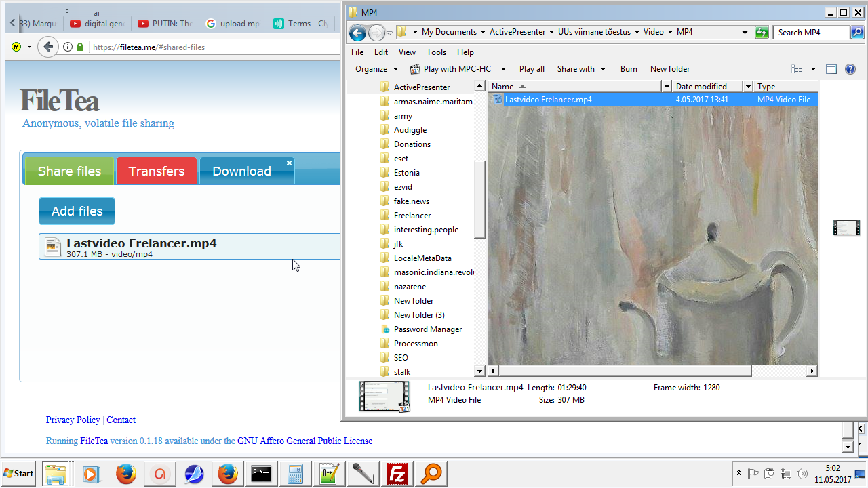
Task: Open dropdown arrow next to Play with MPC-HC
Action: 503,69
